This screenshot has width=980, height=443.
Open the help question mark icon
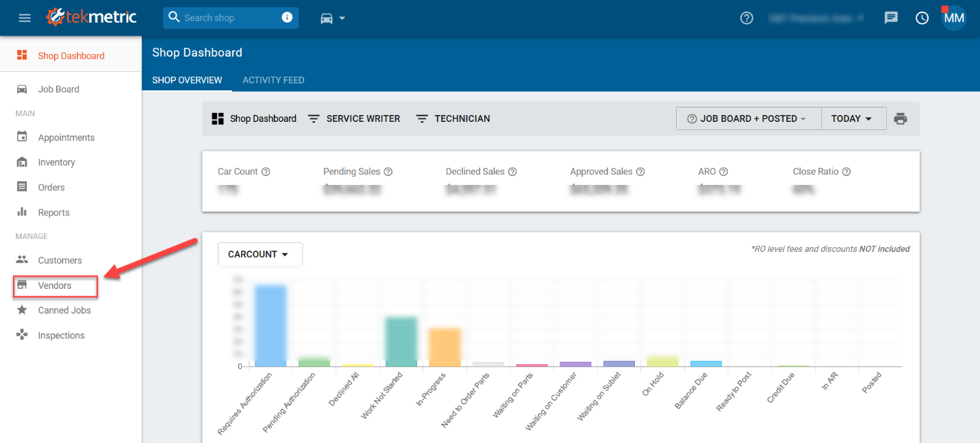[x=746, y=18]
